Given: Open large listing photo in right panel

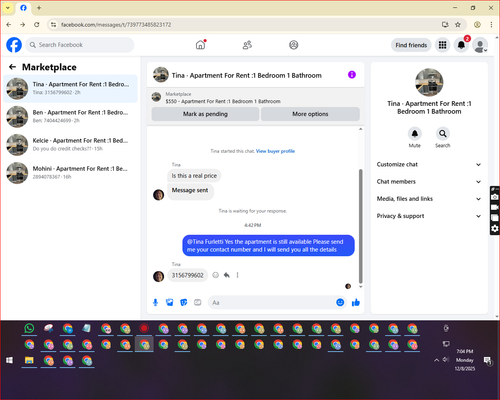Looking at the screenshot, I should pyautogui.click(x=429, y=82).
